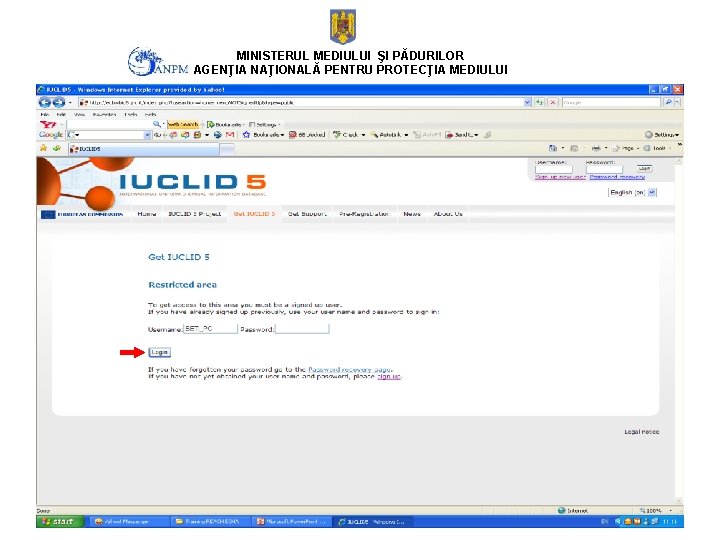
Task: Open the View menu
Action: pos(79,114)
